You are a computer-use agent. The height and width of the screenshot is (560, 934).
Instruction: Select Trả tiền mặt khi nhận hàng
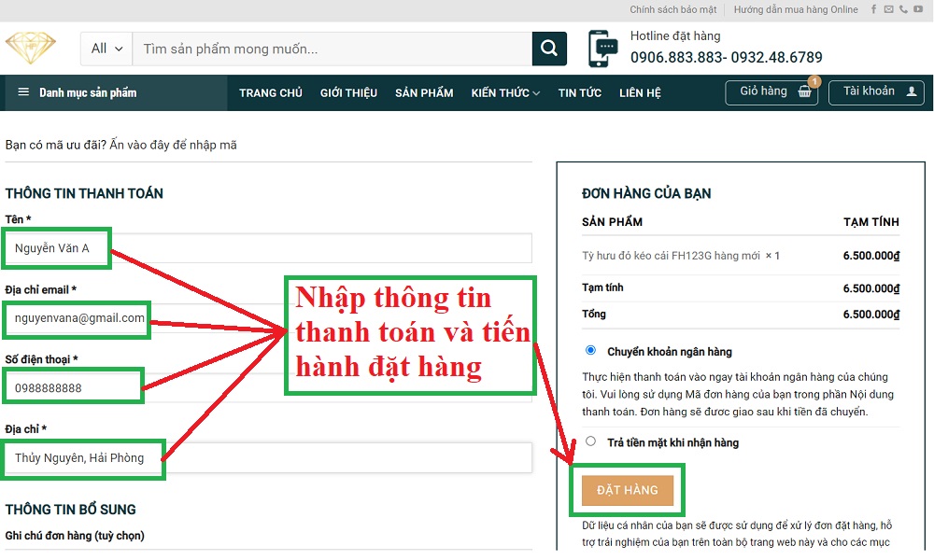[x=590, y=441]
